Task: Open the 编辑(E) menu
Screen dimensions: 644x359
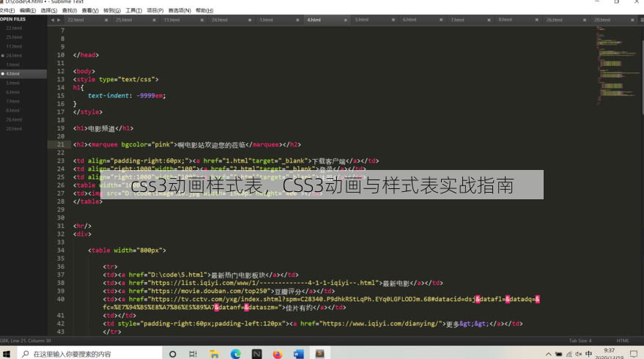Action: [x=28, y=10]
